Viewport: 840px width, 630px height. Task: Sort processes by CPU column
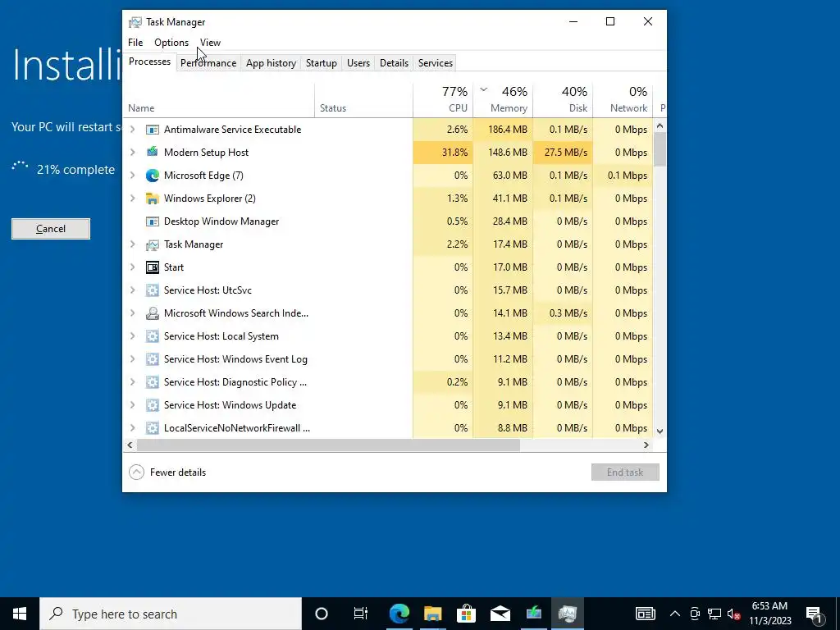pos(443,99)
